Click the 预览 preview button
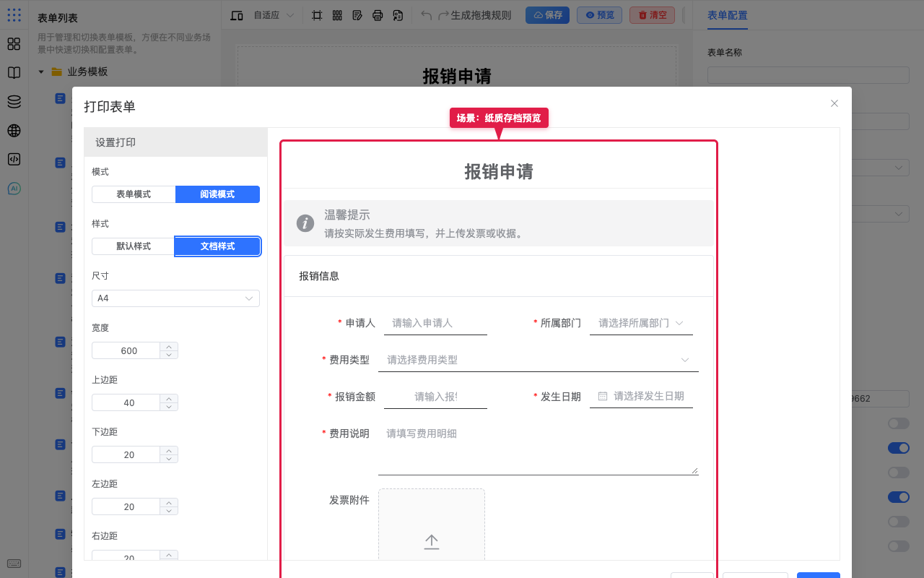Viewport: 924px width, 578px height. pyautogui.click(x=599, y=15)
